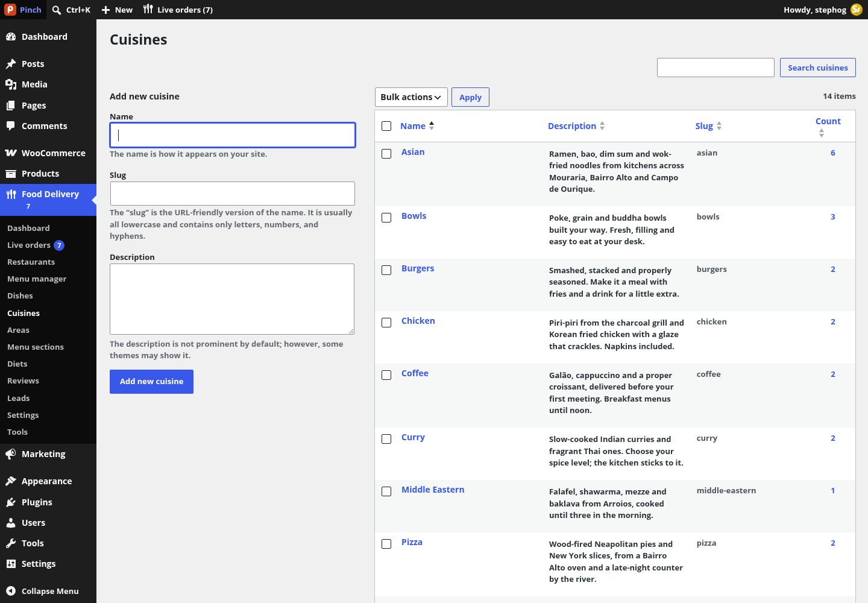Sort cuisines by Count column

(828, 127)
